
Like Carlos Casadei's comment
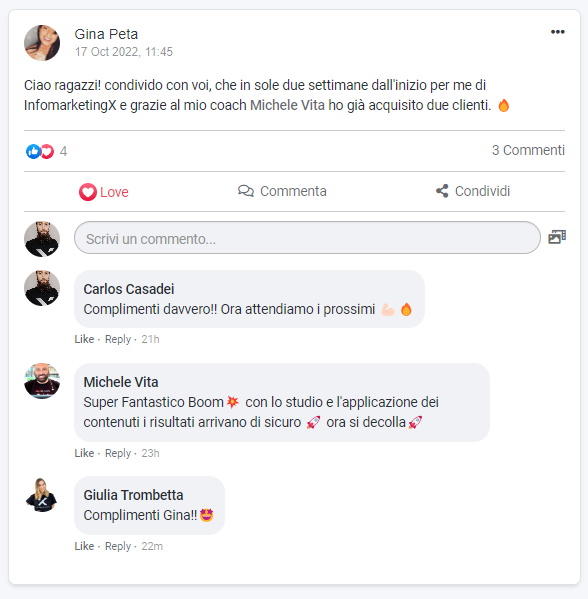[84, 339]
